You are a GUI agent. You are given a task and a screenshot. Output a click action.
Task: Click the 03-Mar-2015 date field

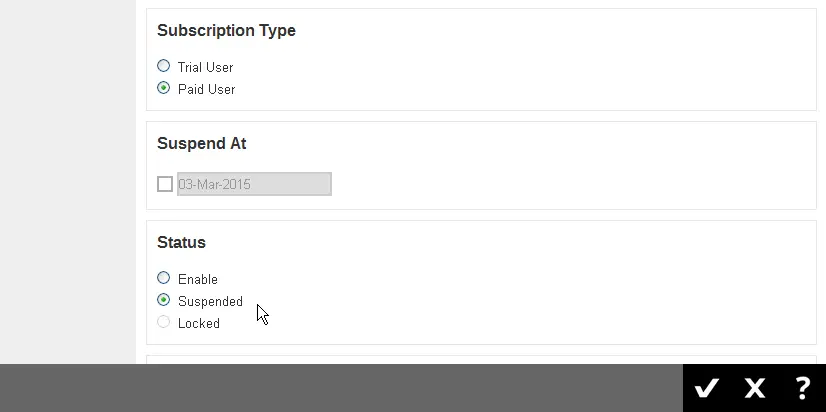[254, 184]
